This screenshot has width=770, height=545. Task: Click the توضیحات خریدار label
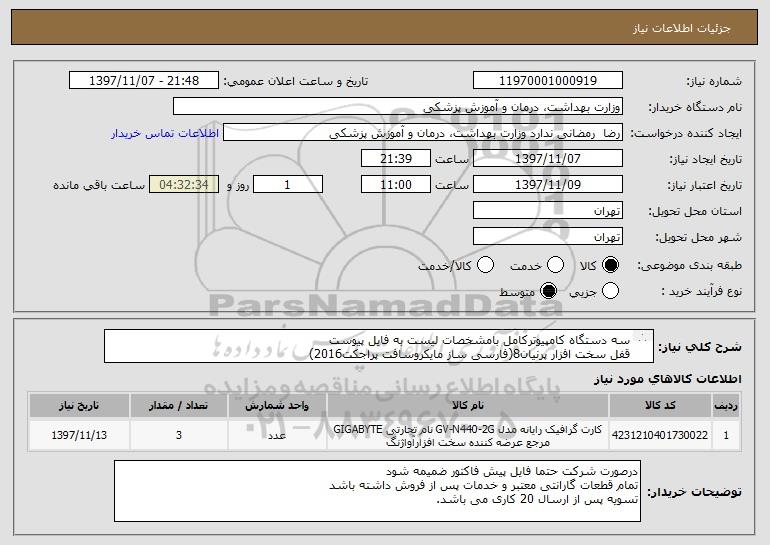point(694,492)
